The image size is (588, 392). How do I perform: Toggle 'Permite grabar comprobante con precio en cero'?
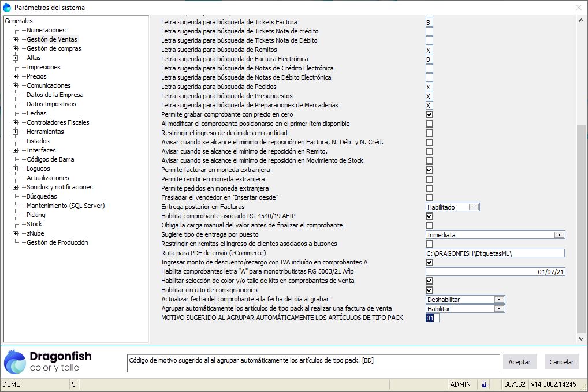coord(429,115)
